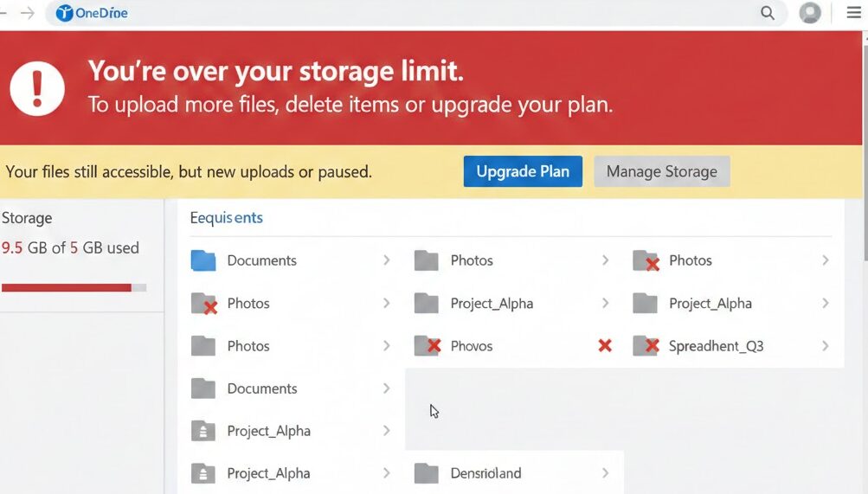This screenshot has height=494, width=868.
Task: Open the hamburger menu icon
Action: 853,13
